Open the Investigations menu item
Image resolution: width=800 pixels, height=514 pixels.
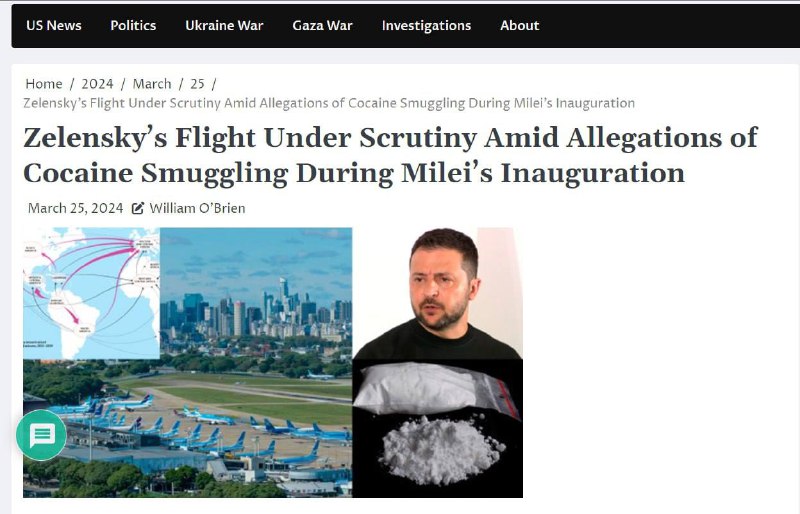(x=427, y=26)
